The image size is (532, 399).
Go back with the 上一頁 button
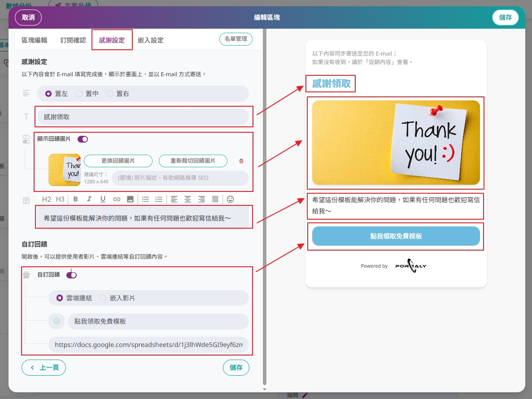tap(44, 368)
